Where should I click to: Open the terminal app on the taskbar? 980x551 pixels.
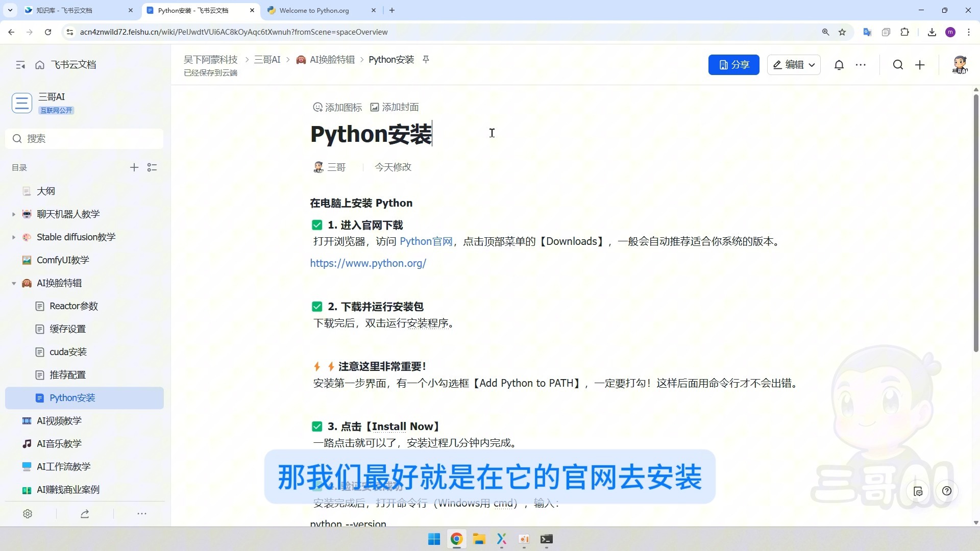point(547,539)
